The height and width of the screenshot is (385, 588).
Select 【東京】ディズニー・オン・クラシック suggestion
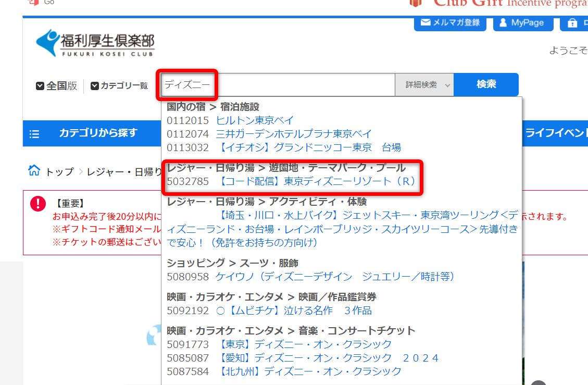305,344
